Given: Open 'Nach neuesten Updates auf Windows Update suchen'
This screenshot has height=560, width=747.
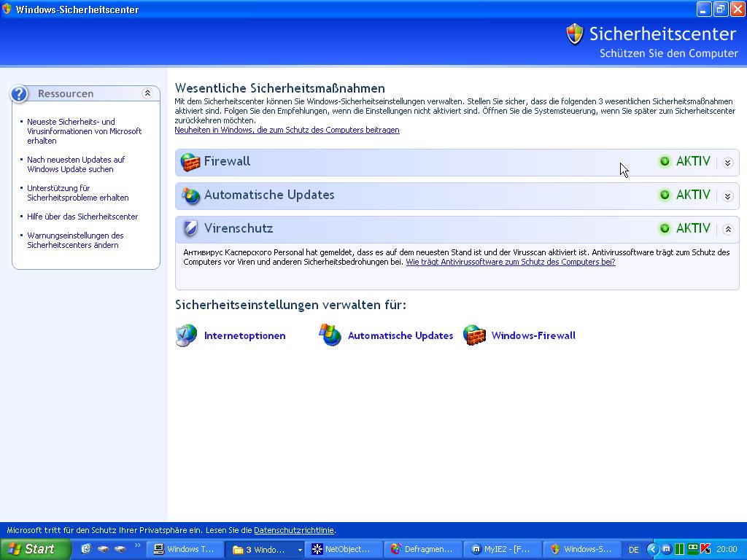Looking at the screenshot, I should tap(76, 164).
